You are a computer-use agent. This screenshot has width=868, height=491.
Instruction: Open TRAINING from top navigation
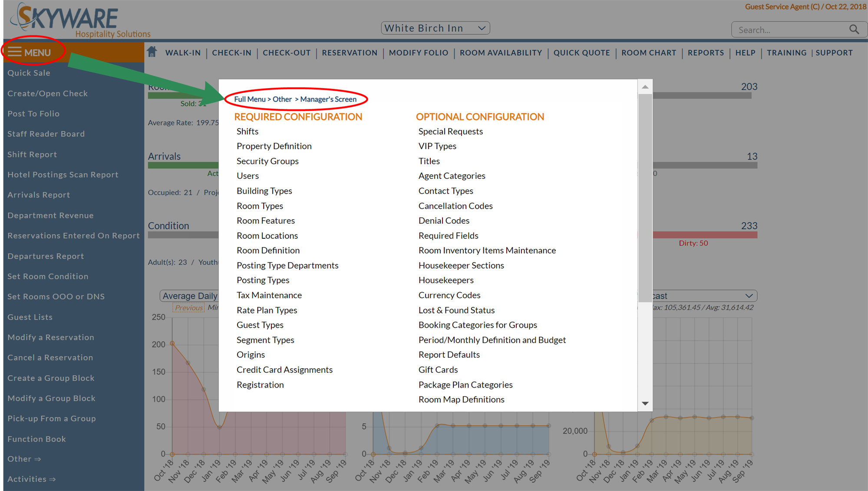coord(786,53)
